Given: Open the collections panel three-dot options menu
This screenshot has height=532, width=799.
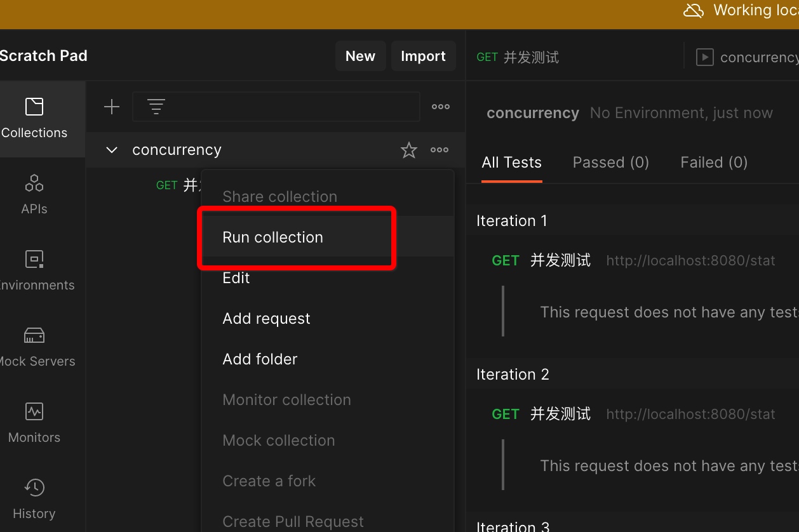Looking at the screenshot, I should click(440, 107).
